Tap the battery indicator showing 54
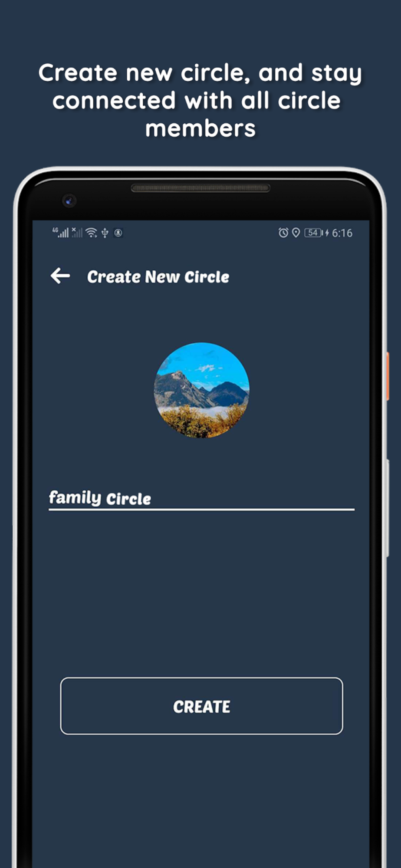Viewport: 401px width, 868px height. 313,233
